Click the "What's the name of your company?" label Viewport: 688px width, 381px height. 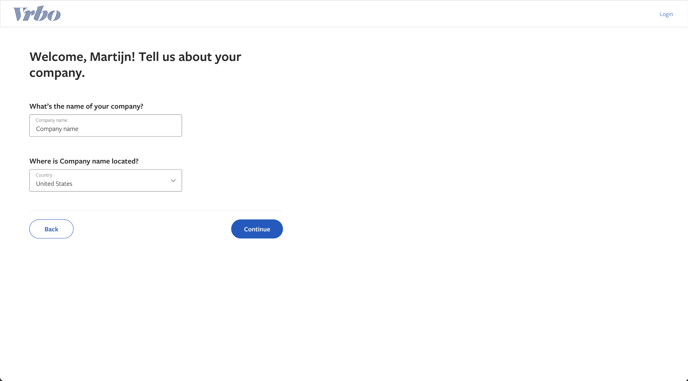(86, 106)
